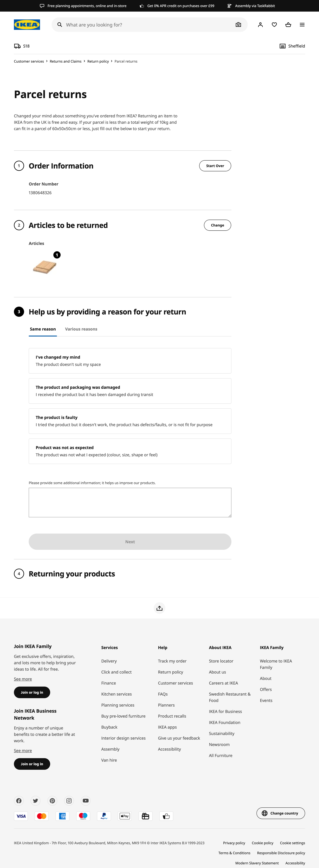Click Change for articles to be returned
Screen dimensions: 319x868
coord(217,225)
